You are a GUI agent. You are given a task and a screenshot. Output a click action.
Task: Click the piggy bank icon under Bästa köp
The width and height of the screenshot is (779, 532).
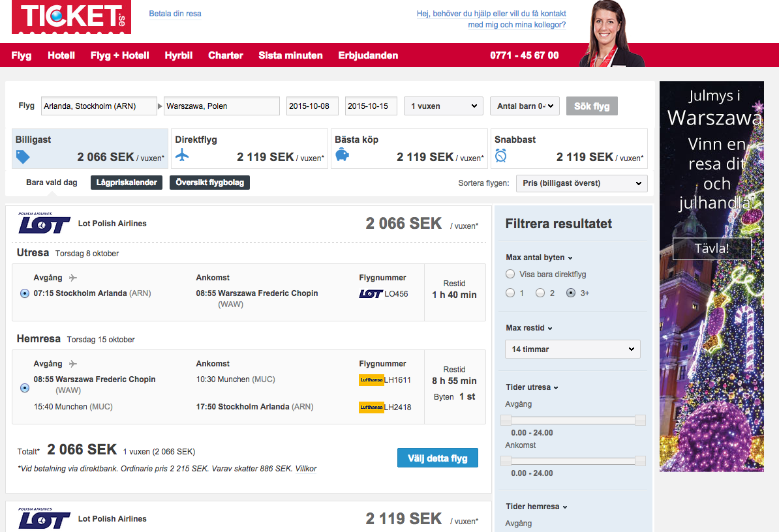pos(343,155)
